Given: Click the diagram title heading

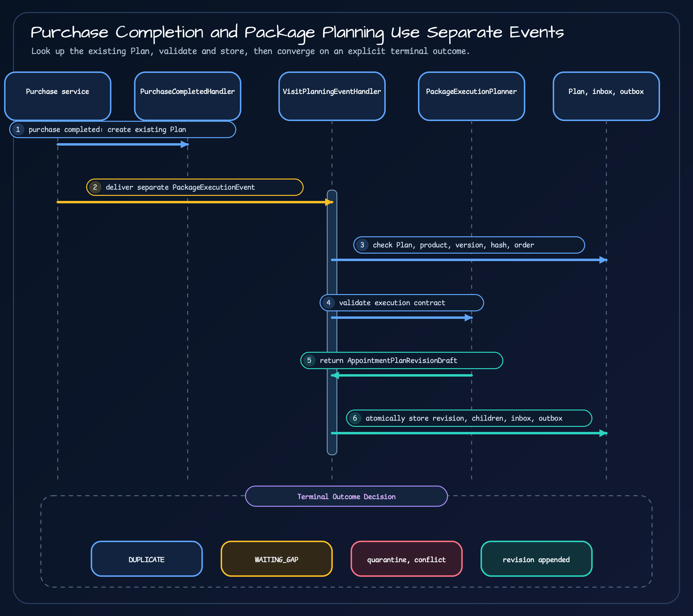Looking at the screenshot, I should point(297,33).
